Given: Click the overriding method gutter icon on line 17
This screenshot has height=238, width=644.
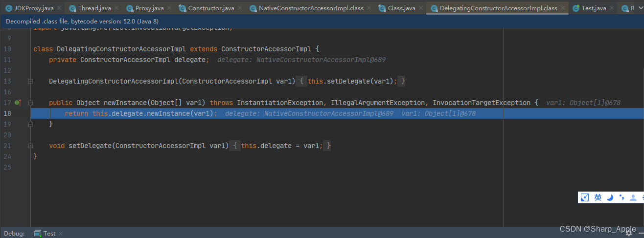Looking at the screenshot, I should tap(18, 103).
